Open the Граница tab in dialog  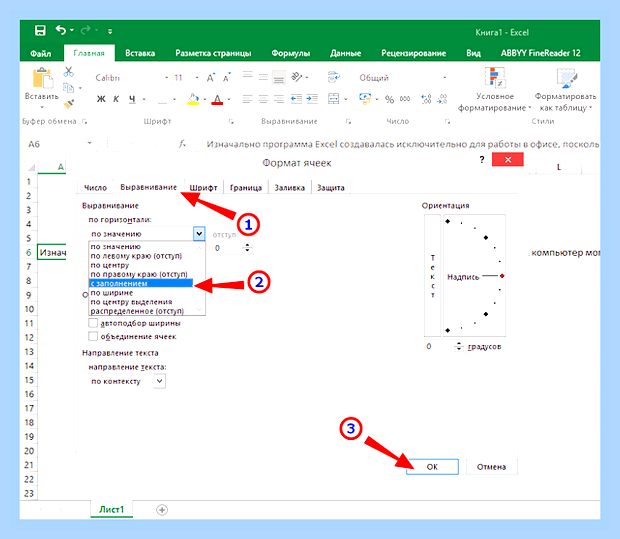tap(246, 187)
